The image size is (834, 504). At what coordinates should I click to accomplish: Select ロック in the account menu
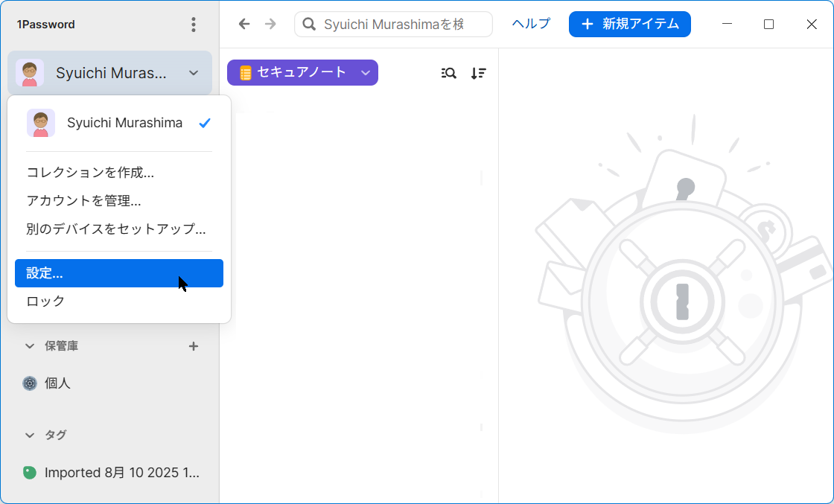coord(46,302)
